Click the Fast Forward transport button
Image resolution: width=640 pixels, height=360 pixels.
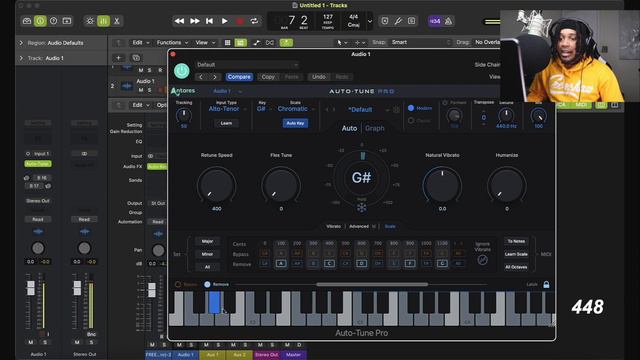195,21
